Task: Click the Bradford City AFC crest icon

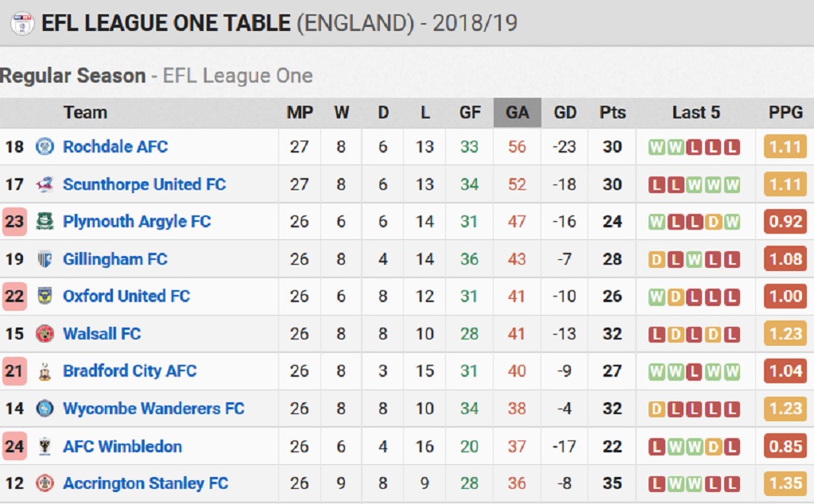Action: (x=45, y=371)
